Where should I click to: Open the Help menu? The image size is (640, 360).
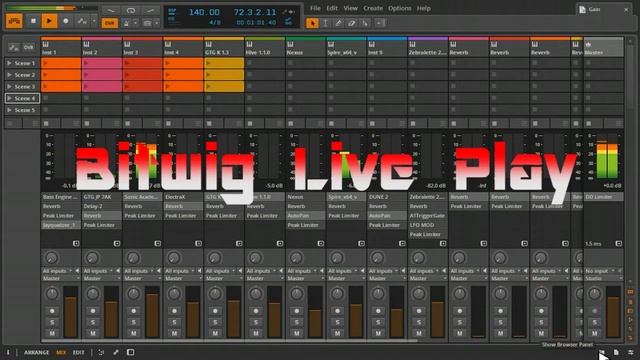pyautogui.click(x=424, y=8)
